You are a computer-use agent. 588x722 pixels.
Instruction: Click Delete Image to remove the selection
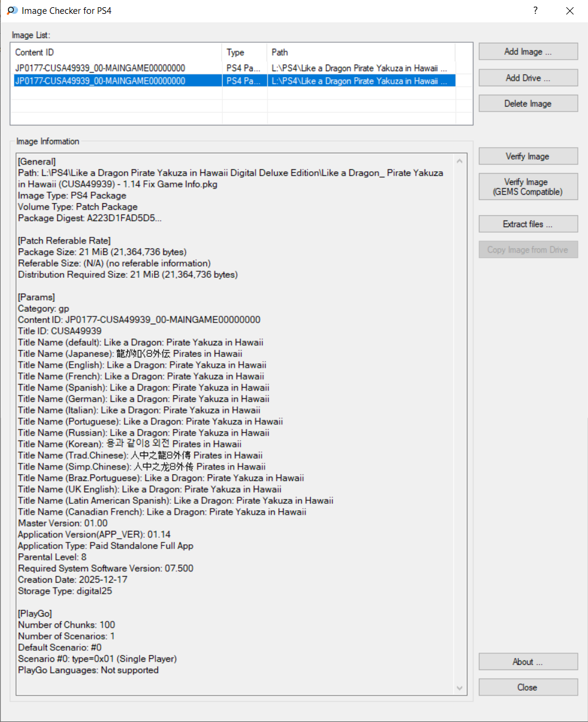[x=528, y=104]
